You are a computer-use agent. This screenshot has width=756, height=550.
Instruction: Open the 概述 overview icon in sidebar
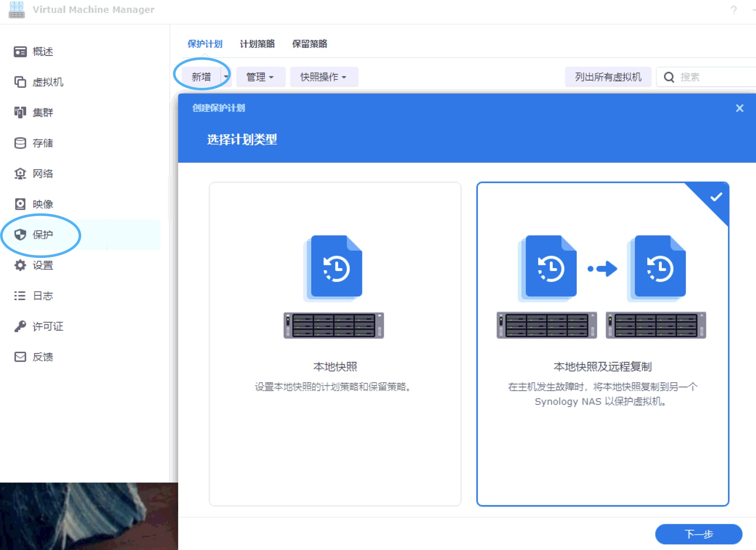[x=20, y=51]
